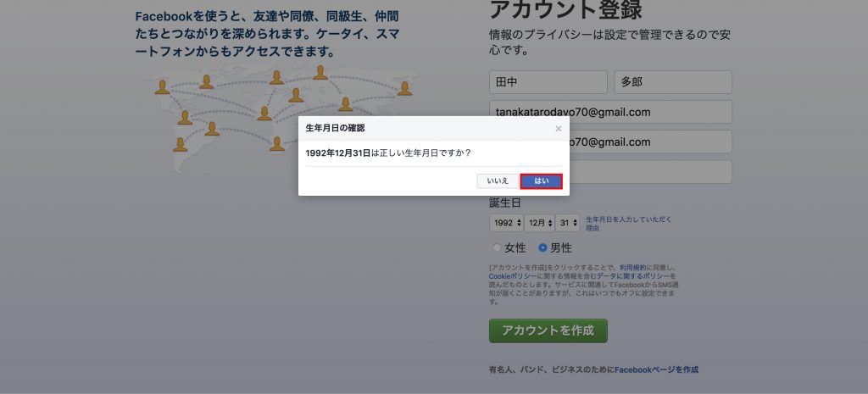Open the 12月 birth month dropdown

pos(540,223)
